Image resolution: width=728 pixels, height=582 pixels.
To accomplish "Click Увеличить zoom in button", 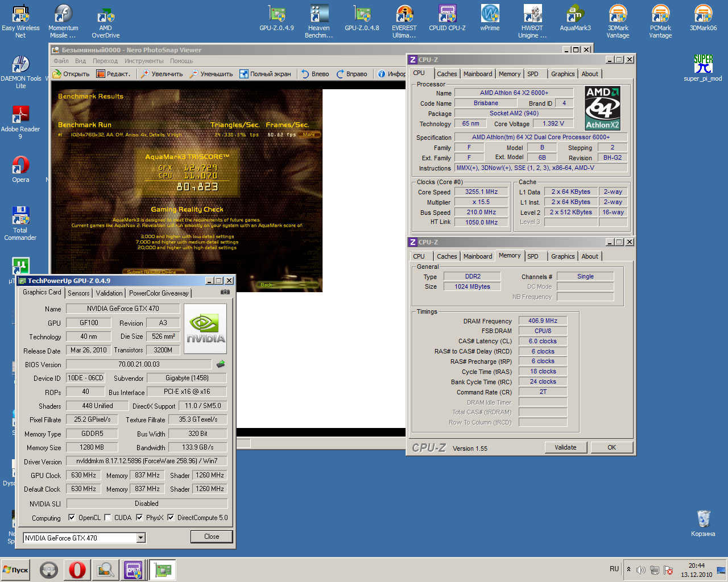I will point(162,74).
